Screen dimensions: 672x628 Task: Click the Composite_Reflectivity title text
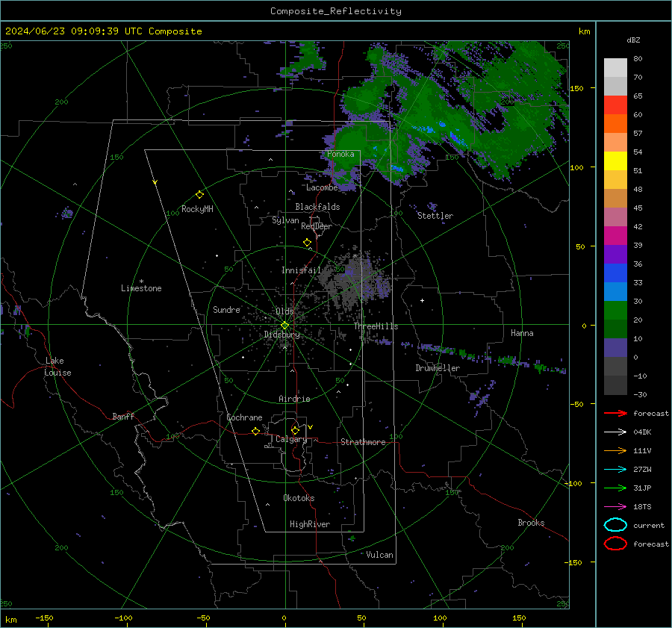(x=336, y=11)
